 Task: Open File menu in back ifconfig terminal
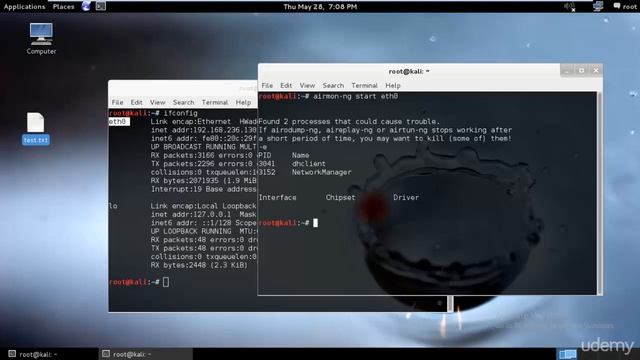tap(117, 102)
